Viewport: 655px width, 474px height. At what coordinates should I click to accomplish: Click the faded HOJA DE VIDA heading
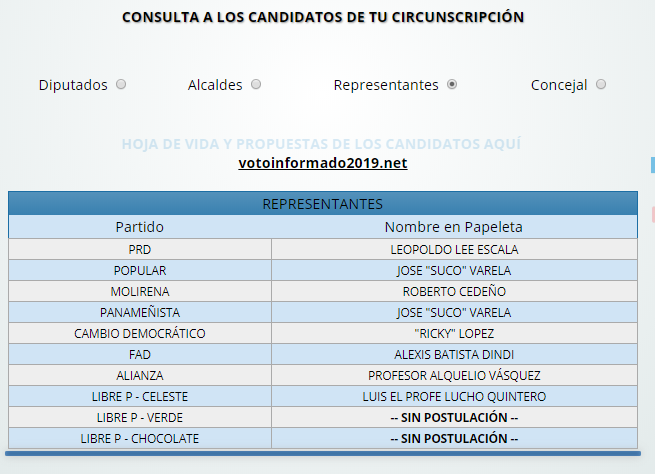[321, 144]
